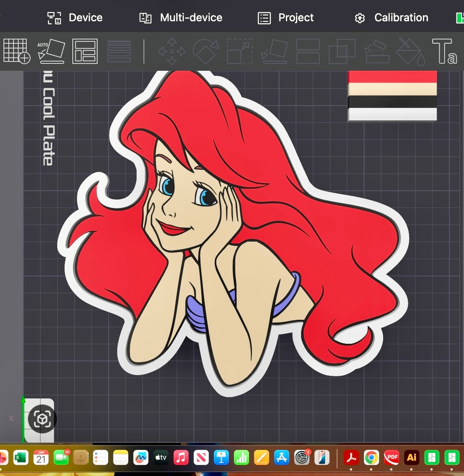This screenshot has height=476, width=464.
Task: Open the Variable Layer Height tool
Action: [119, 51]
